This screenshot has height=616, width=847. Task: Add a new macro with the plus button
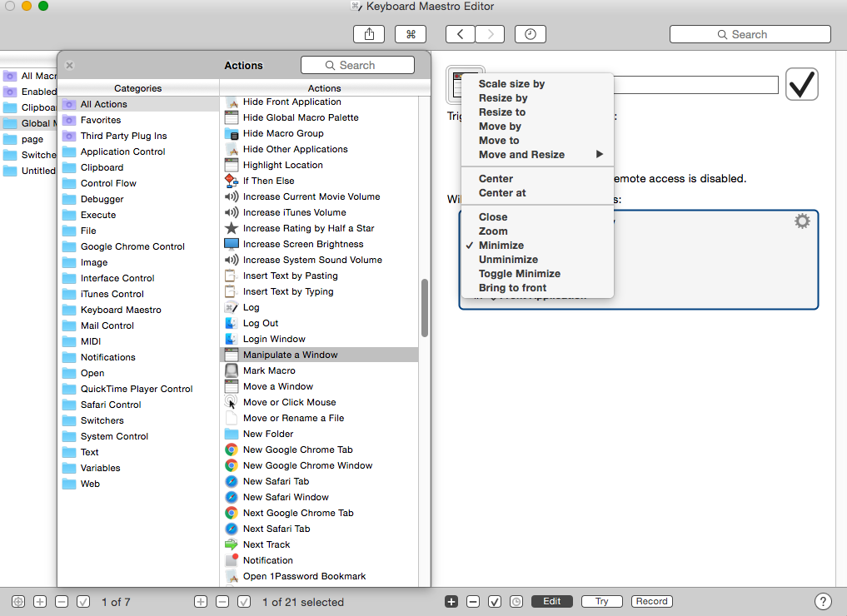(201, 601)
